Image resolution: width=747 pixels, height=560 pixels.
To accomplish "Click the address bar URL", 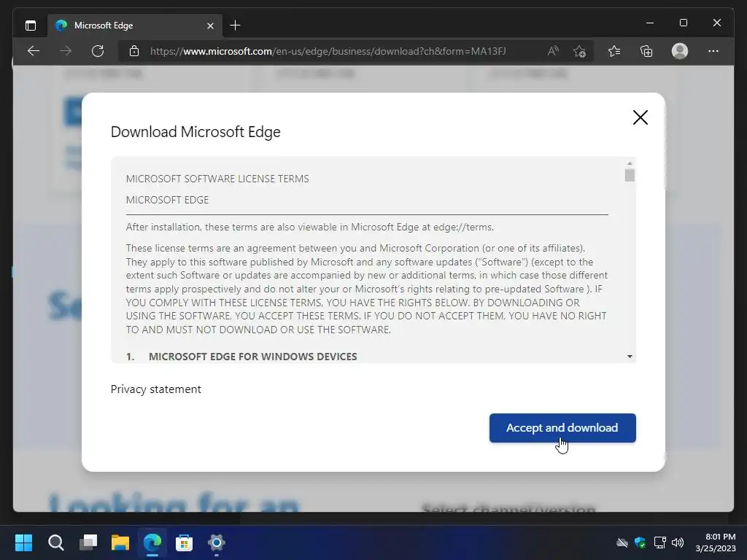I will (328, 51).
